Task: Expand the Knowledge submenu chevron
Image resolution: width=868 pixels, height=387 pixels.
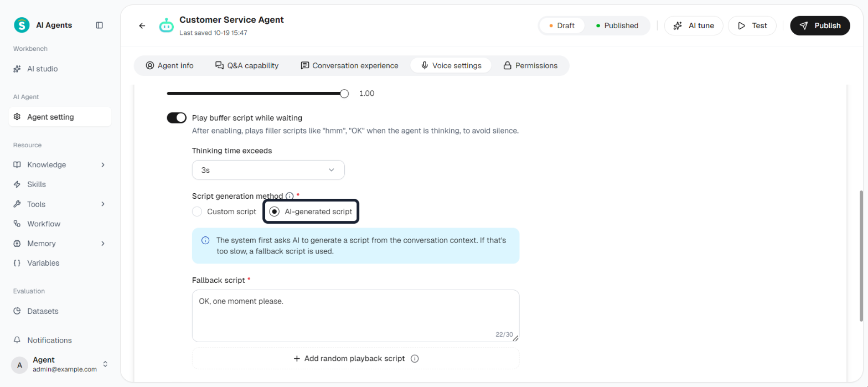Action: click(x=103, y=164)
